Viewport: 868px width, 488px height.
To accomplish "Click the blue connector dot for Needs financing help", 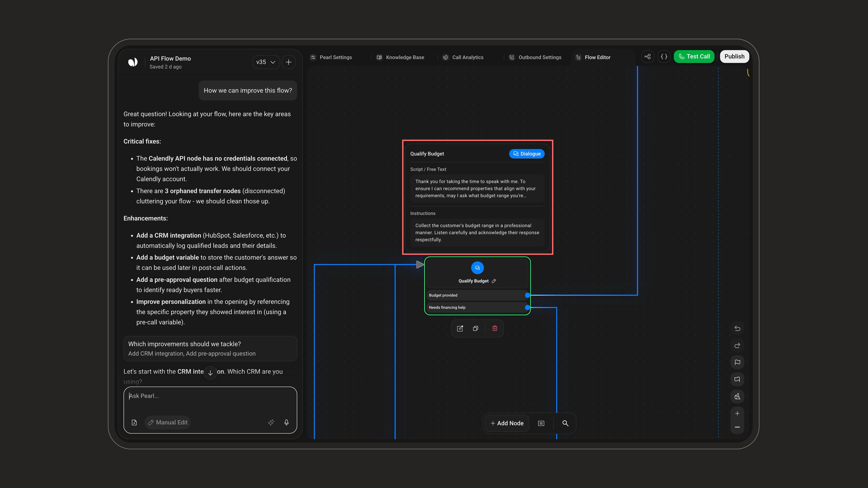I will pyautogui.click(x=528, y=308).
